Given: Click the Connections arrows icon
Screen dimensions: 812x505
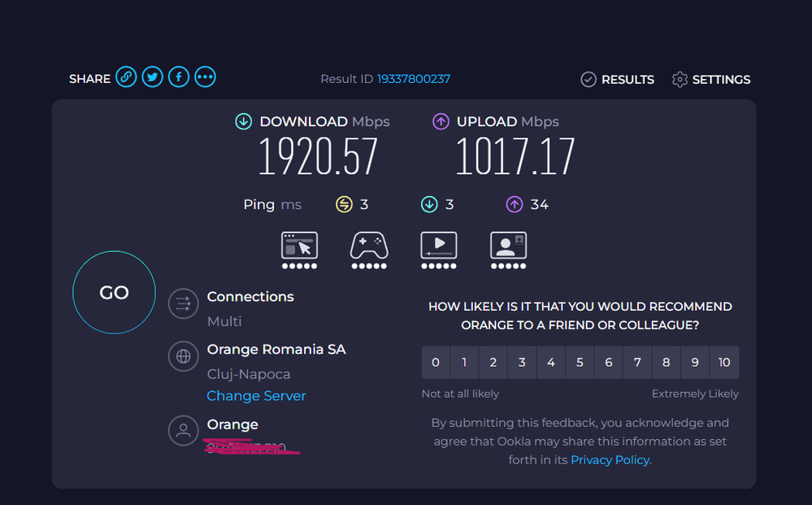Looking at the screenshot, I should click(184, 303).
